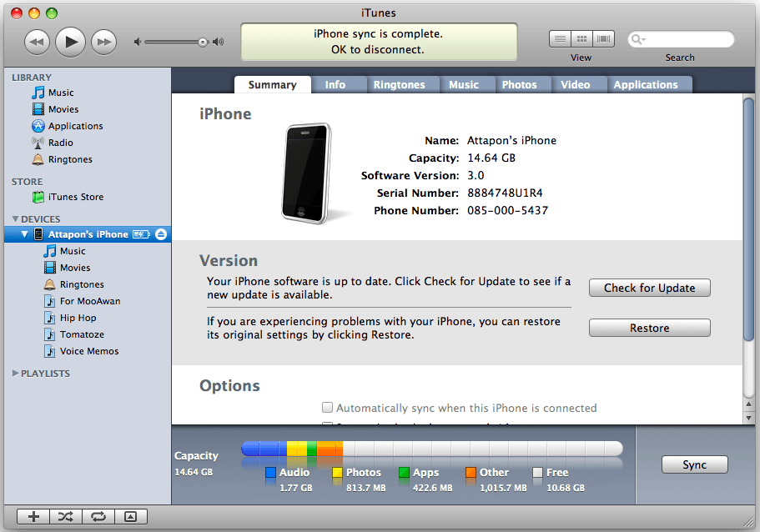
Task: Add a new playlist
Action: [x=33, y=516]
